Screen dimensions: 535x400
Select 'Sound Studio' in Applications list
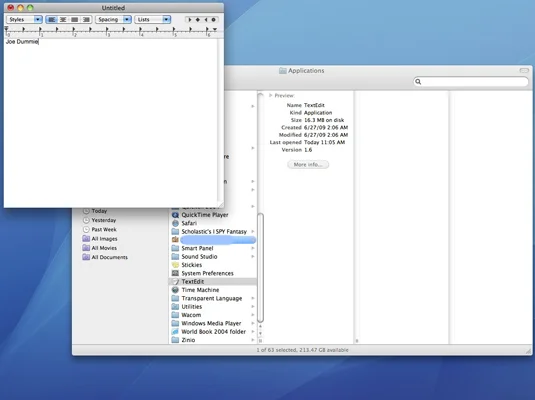(x=199, y=257)
